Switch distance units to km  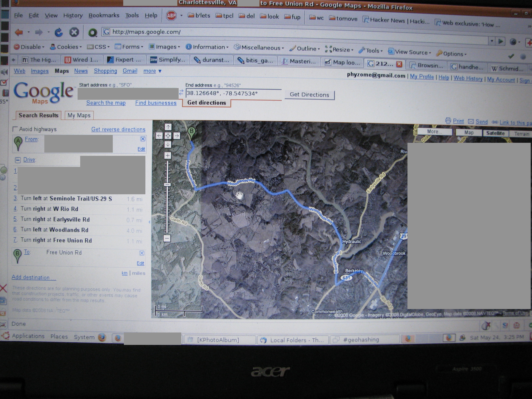(124, 273)
